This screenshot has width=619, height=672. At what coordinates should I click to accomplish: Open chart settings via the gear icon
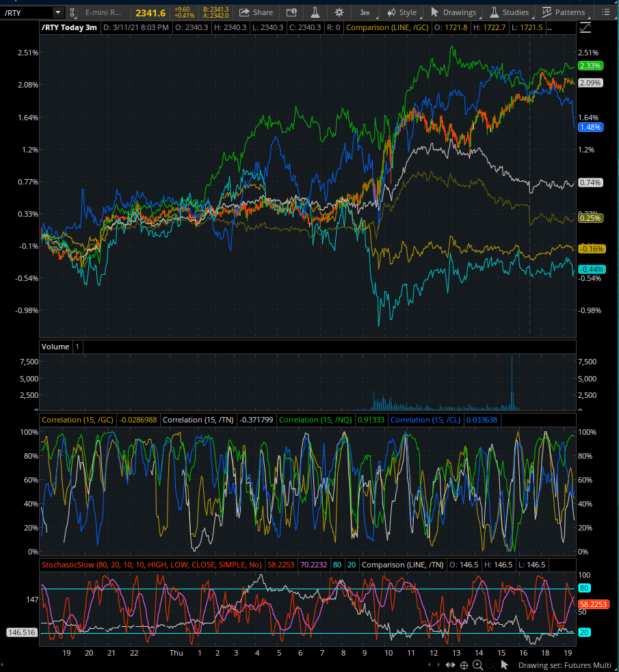pyautogui.click(x=339, y=12)
